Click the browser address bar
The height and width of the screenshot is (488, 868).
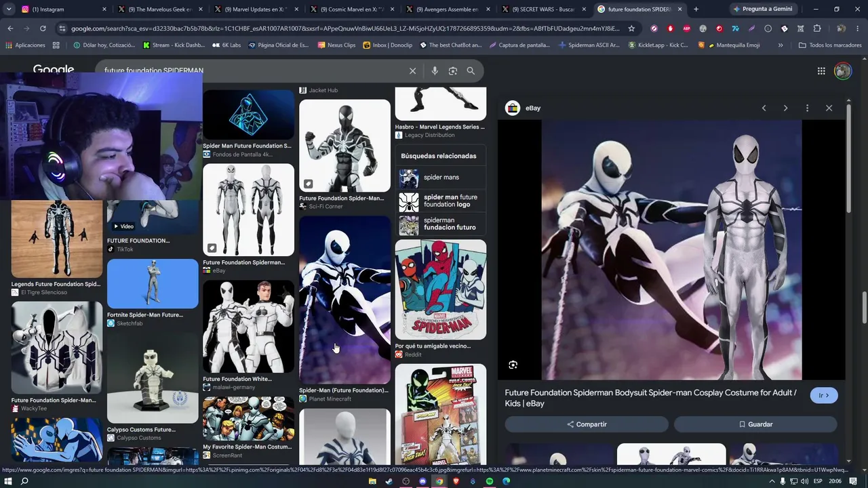pos(346,28)
